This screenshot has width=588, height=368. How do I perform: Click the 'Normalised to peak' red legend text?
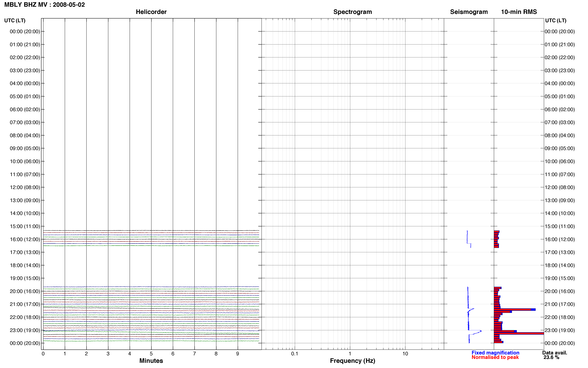click(x=495, y=357)
